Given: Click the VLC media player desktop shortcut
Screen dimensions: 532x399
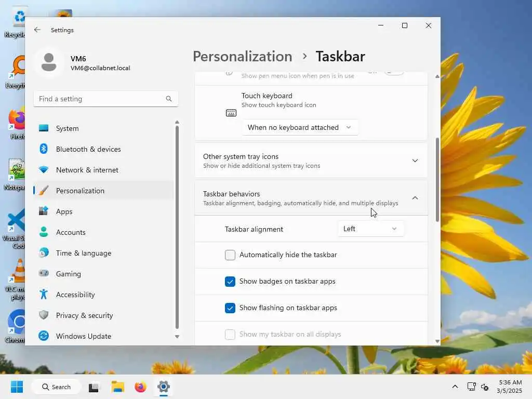Looking at the screenshot, I should (16, 280).
